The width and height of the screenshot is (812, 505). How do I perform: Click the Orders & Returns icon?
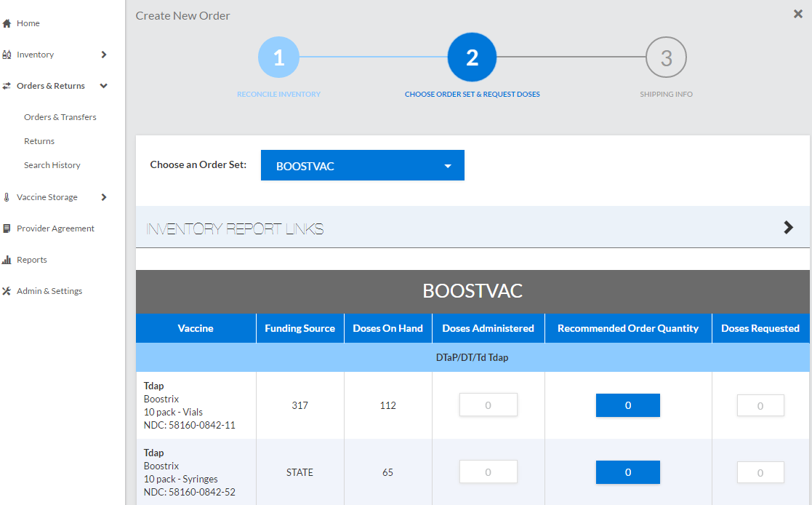click(7, 85)
